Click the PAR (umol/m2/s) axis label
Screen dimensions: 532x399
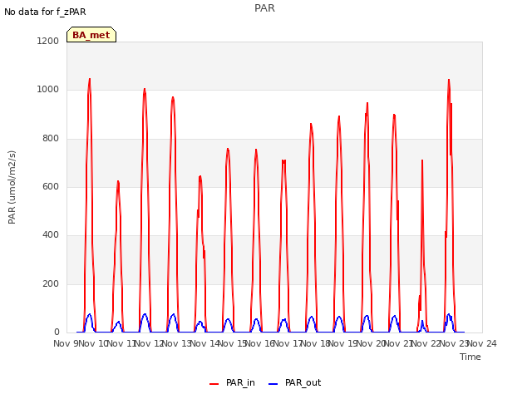pyautogui.click(x=12, y=187)
